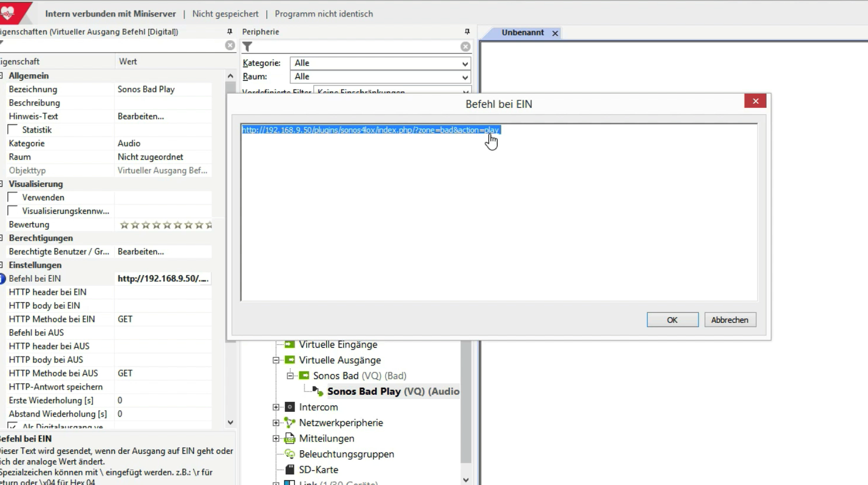Cancel with the Abbrechen button
The height and width of the screenshot is (485, 868).
pos(730,320)
